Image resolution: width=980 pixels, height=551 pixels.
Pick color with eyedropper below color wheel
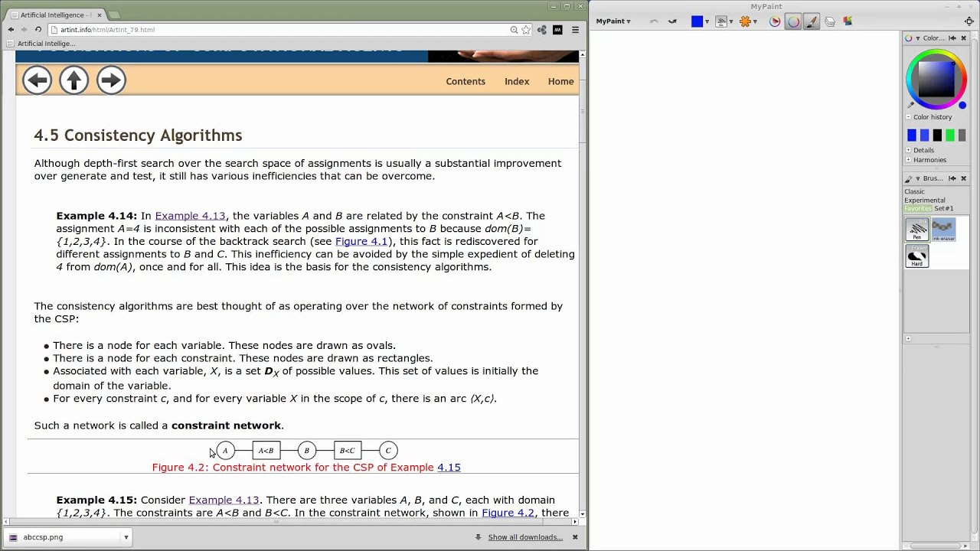pyautogui.click(x=910, y=105)
